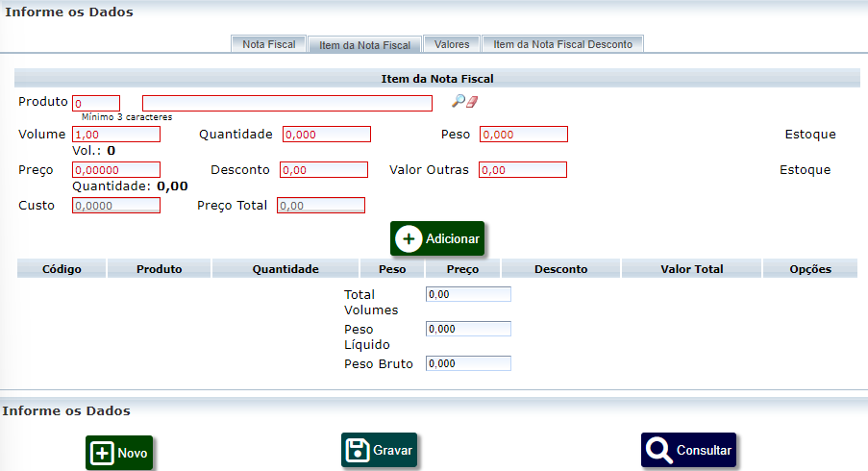868x471 pixels.
Task: Focus the Produto description field
Action: pyautogui.click(x=287, y=103)
